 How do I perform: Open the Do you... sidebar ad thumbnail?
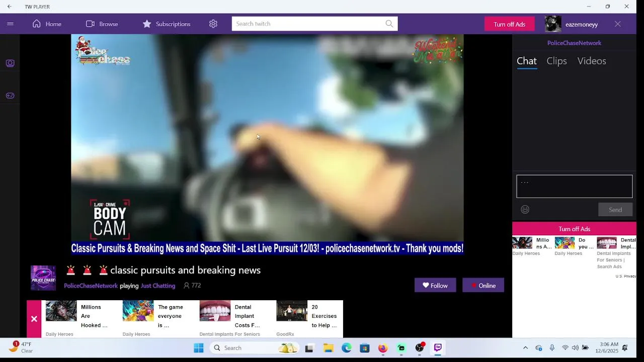coord(565,243)
